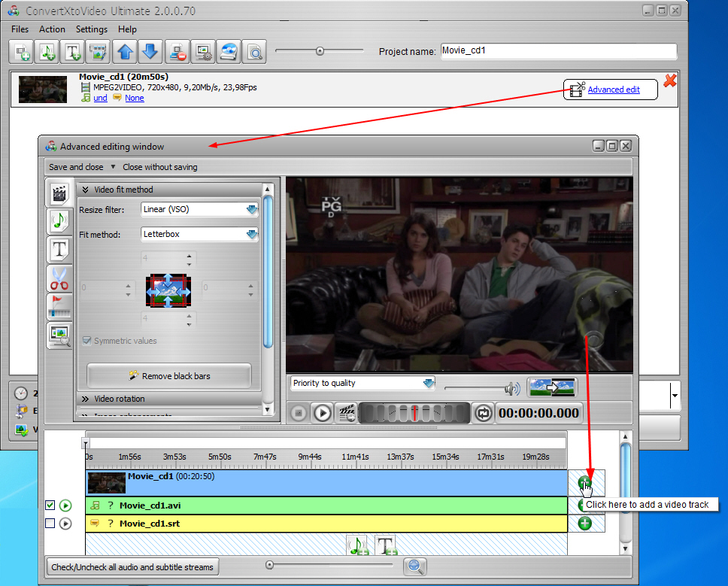Adjust the main toolbar zoom slider
This screenshot has height=586, width=728.
pos(320,50)
